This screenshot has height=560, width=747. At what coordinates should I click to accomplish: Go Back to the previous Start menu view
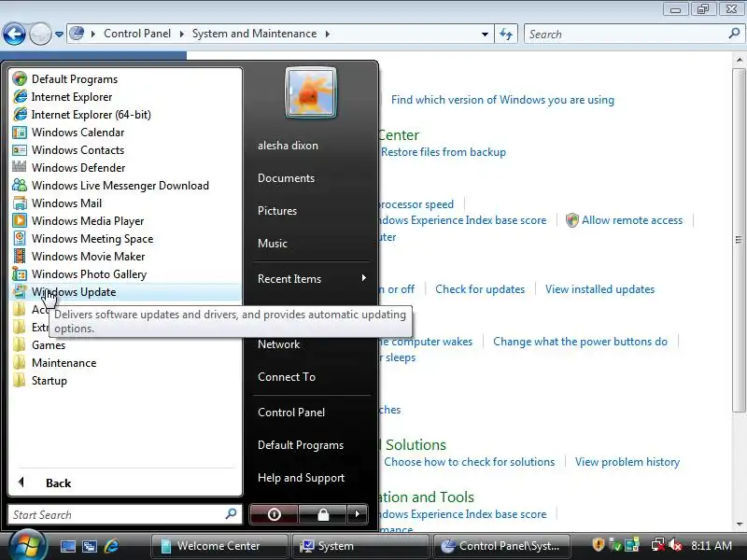coord(58,483)
